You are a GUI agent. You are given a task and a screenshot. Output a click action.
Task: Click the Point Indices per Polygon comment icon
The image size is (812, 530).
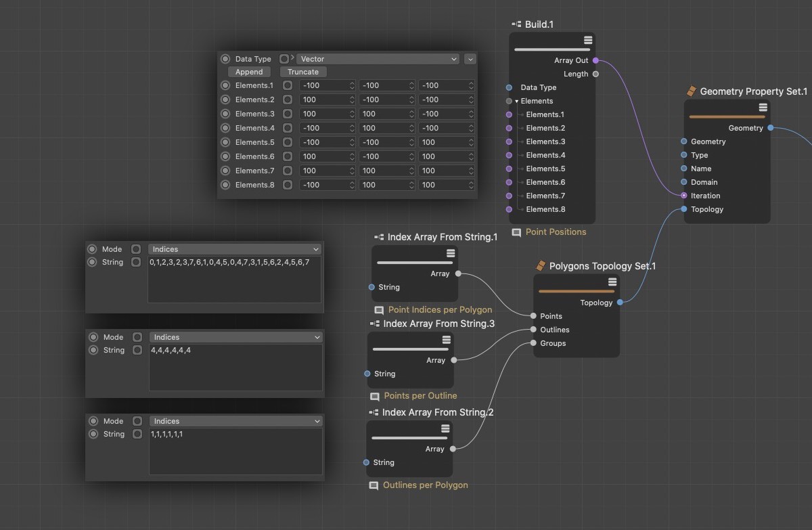(379, 310)
